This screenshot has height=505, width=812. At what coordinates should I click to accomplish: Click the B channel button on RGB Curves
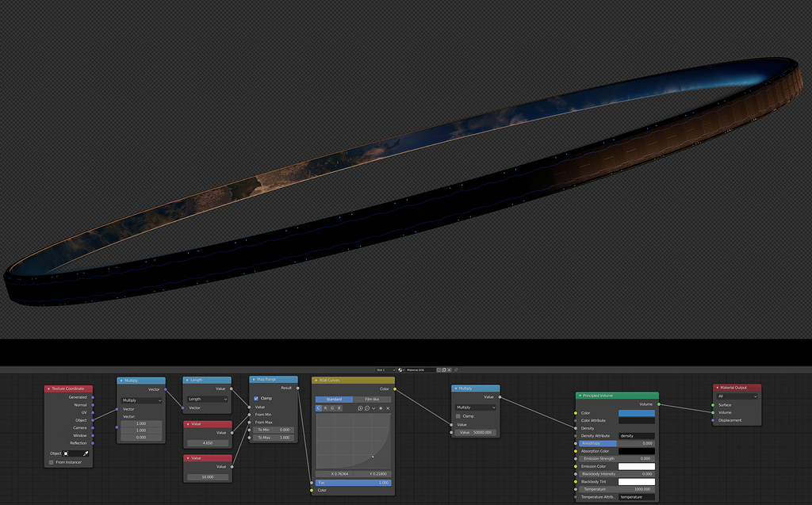coord(339,408)
